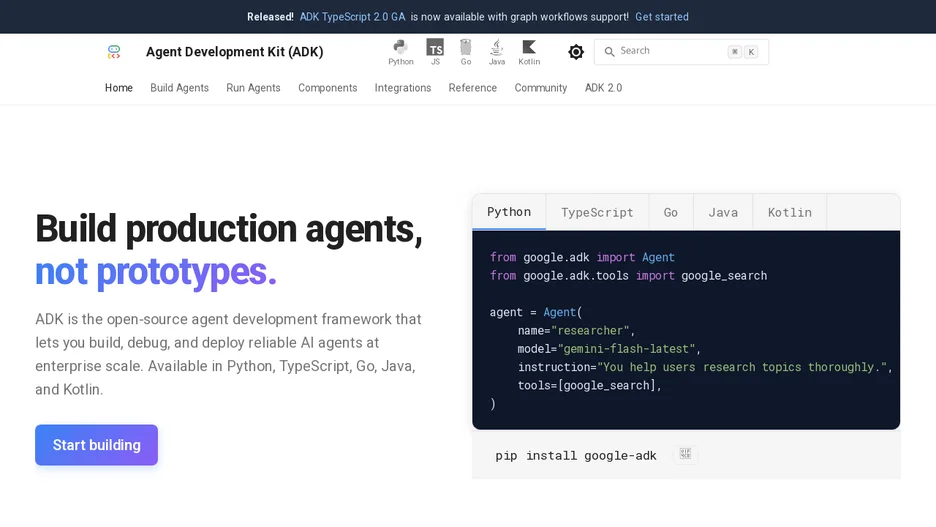Switch code sample to Go tab
Screen dimensions: 936x527
tap(671, 212)
